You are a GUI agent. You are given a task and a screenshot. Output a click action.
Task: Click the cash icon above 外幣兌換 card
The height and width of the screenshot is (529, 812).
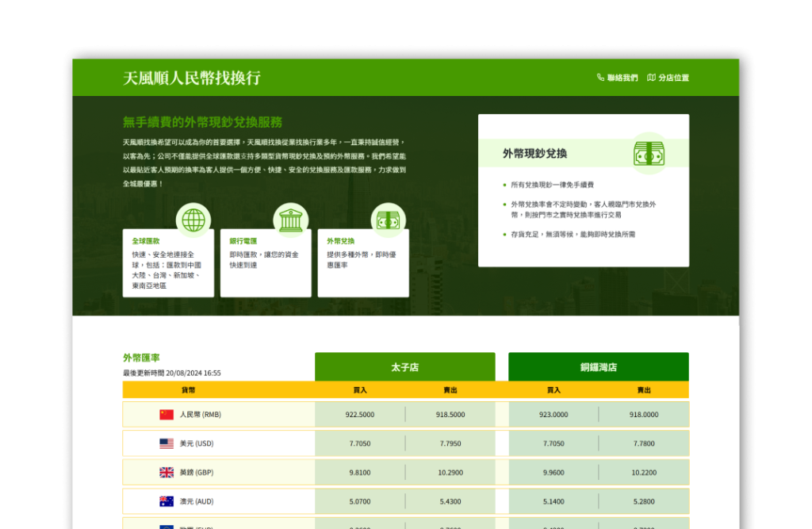388,220
